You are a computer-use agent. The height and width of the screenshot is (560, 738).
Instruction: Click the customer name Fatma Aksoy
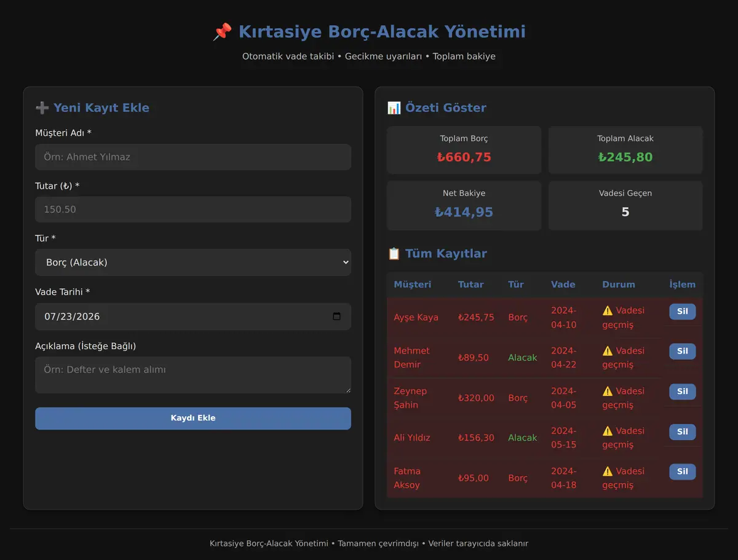[407, 478]
